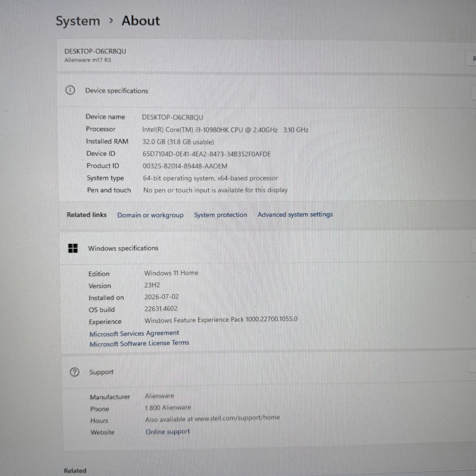This screenshot has width=476, height=476.
Task: Select Installed on date 2026-07-02
Action: tap(162, 297)
